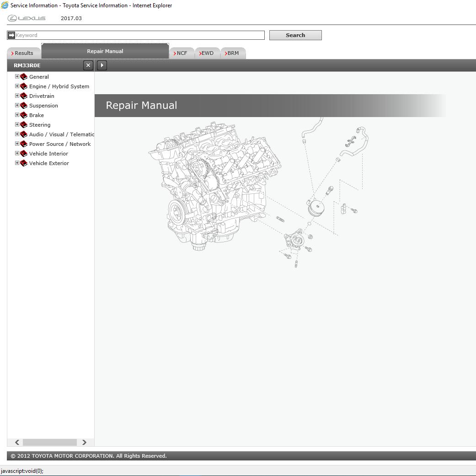The width and height of the screenshot is (476, 476).
Task: Switch to the Results tab
Action: point(24,53)
